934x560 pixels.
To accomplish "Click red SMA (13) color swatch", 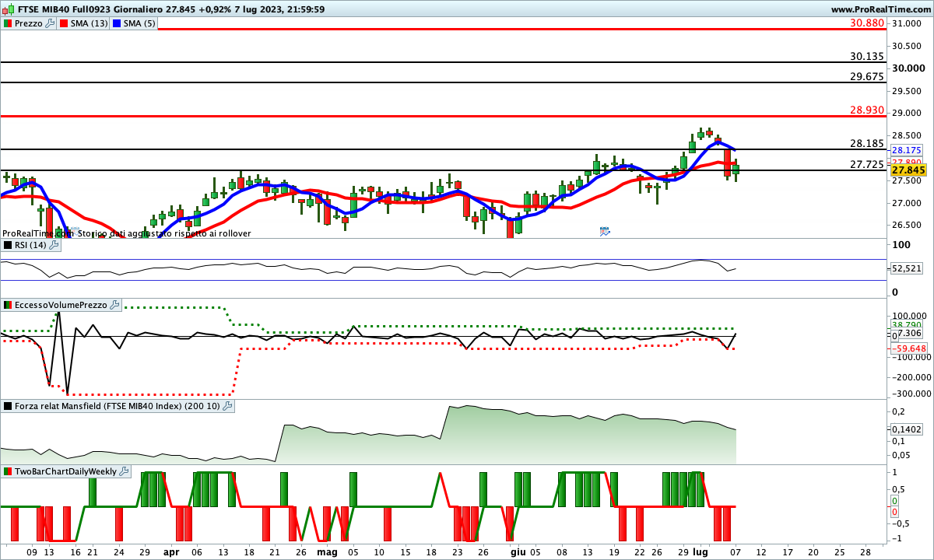I will point(64,23).
